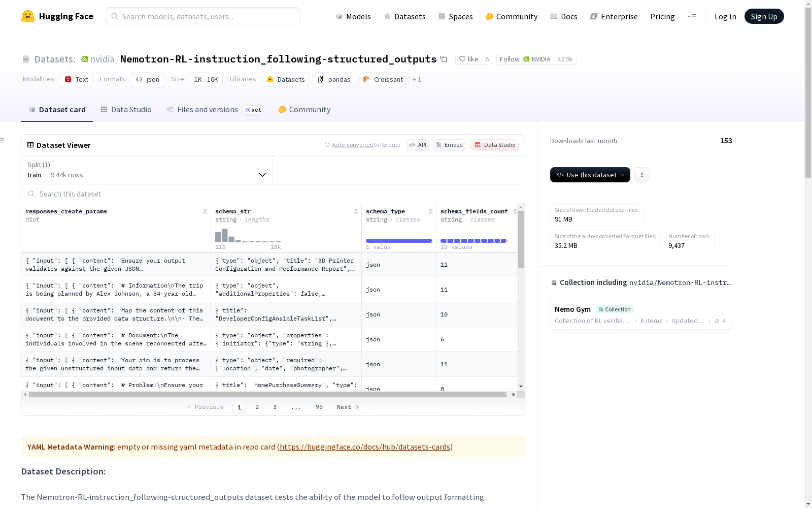Screen dimensions: 812x508
Task: Like the dataset with the heart button
Action: tap(468, 59)
